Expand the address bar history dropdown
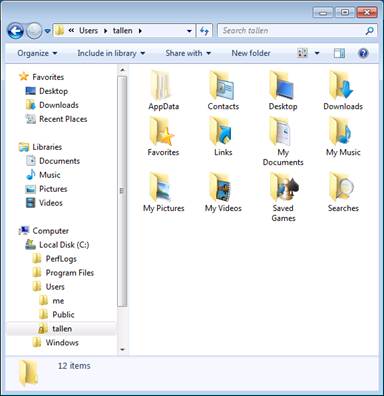This screenshot has height=396, width=384. (189, 31)
